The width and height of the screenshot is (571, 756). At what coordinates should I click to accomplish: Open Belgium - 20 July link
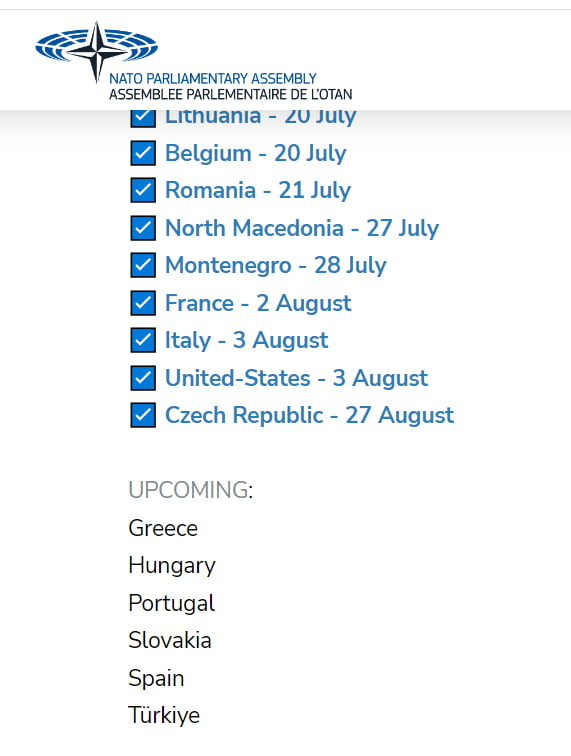point(256,154)
